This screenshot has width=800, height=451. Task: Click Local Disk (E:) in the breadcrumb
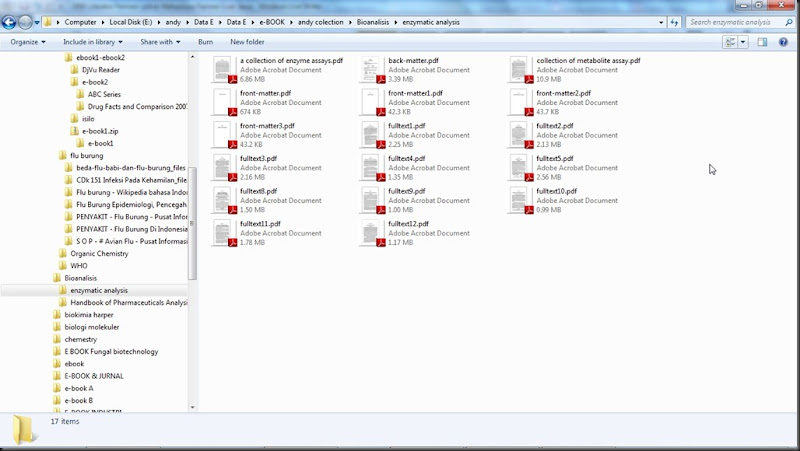pyautogui.click(x=131, y=22)
